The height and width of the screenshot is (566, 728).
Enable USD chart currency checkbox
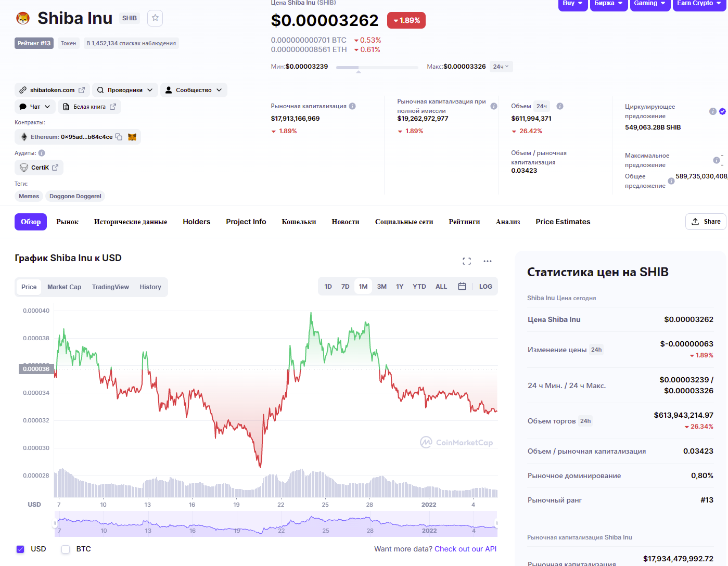click(20, 549)
